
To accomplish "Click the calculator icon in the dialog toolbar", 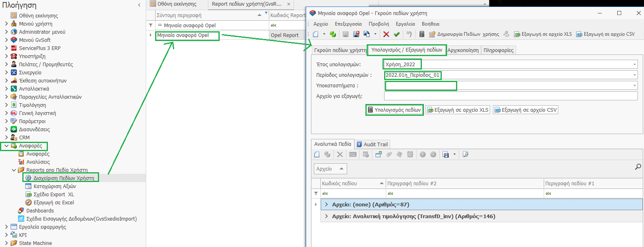I will tap(421, 34).
